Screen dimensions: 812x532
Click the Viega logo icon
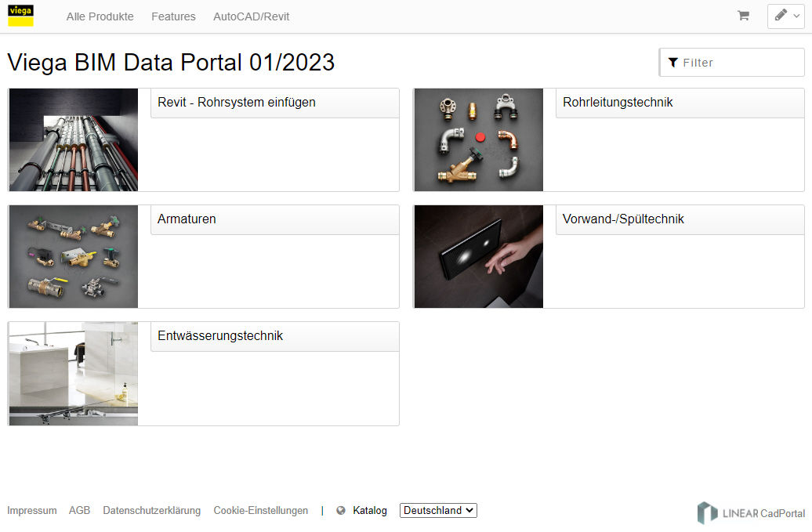(20, 16)
